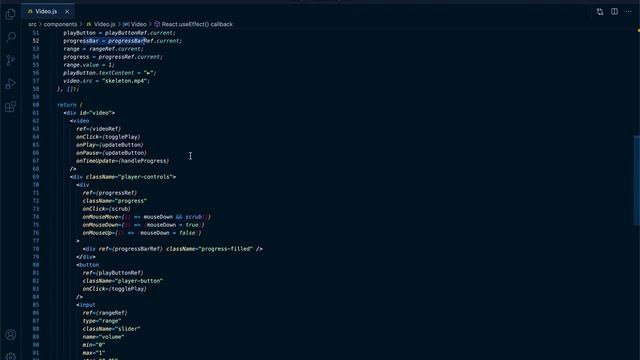The width and height of the screenshot is (640, 360).
Task: Click className="slider" on line 88
Action: 111,329
